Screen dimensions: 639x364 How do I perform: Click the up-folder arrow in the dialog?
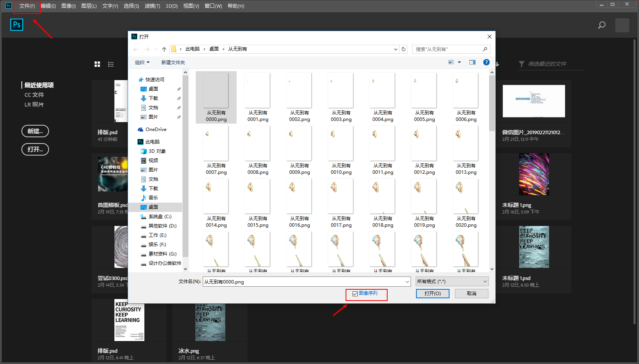[x=164, y=49]
